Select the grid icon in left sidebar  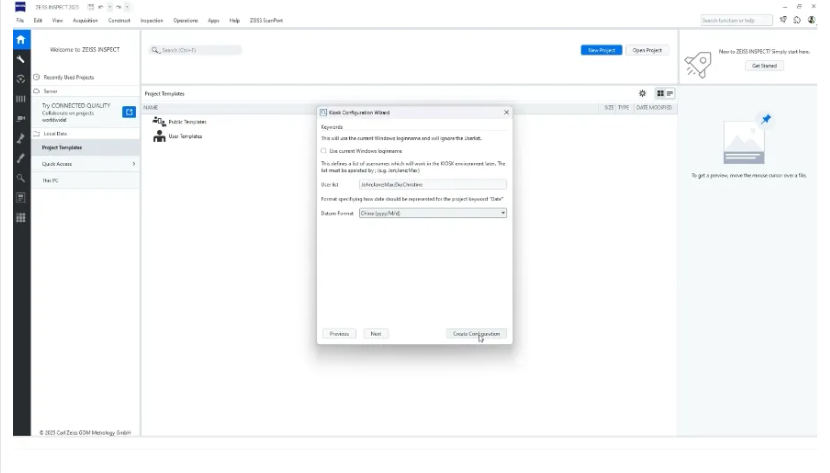(x=21, y=218)
